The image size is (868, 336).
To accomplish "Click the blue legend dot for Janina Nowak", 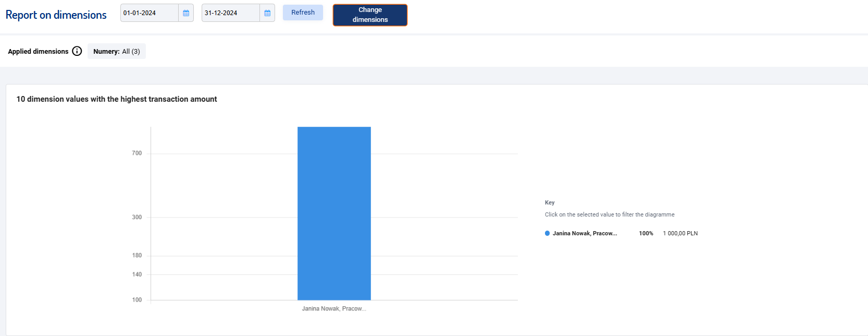I will [x=547, y=233].
